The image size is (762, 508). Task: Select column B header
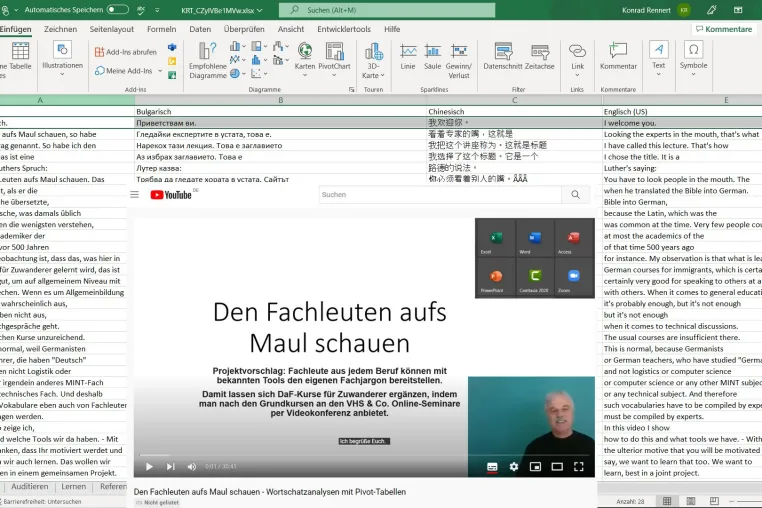click(x=280, y=100)
